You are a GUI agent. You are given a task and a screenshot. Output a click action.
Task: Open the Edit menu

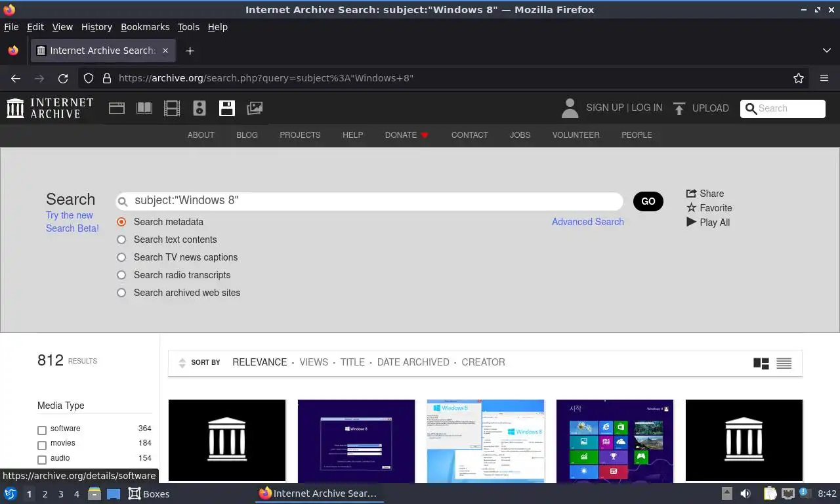click(x=35, y=27)
